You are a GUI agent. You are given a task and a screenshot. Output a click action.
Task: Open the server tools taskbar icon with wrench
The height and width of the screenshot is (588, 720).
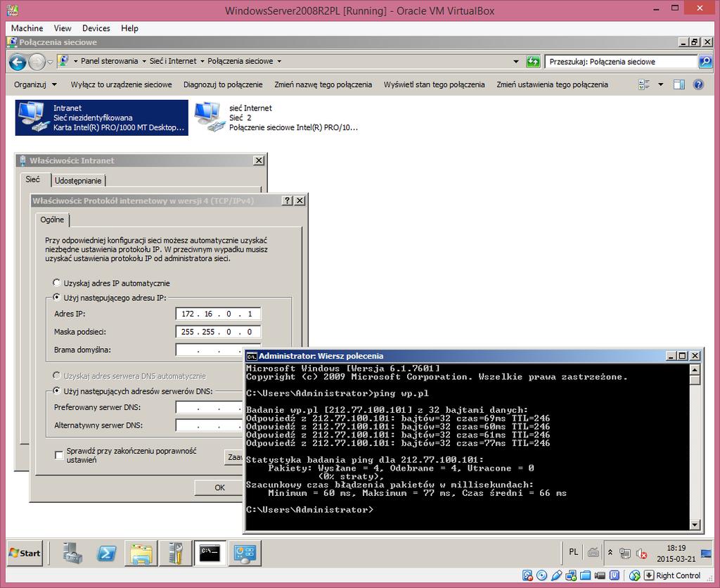pos(175,553)
